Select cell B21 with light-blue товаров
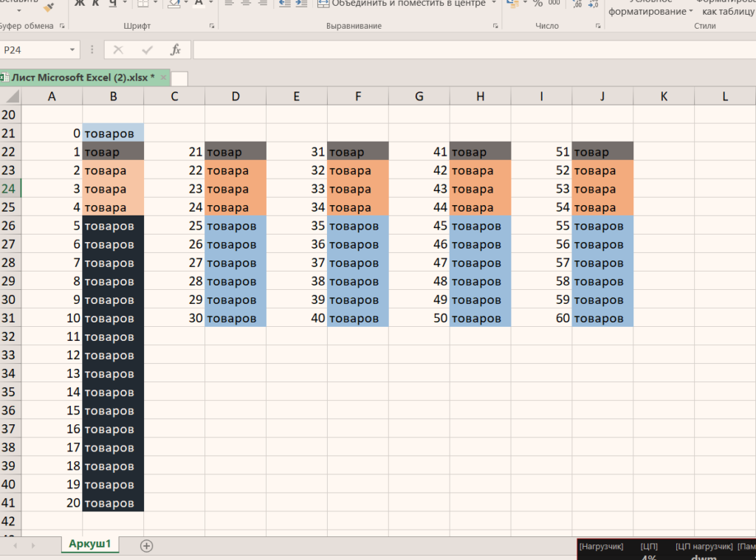 coord(113,133)
